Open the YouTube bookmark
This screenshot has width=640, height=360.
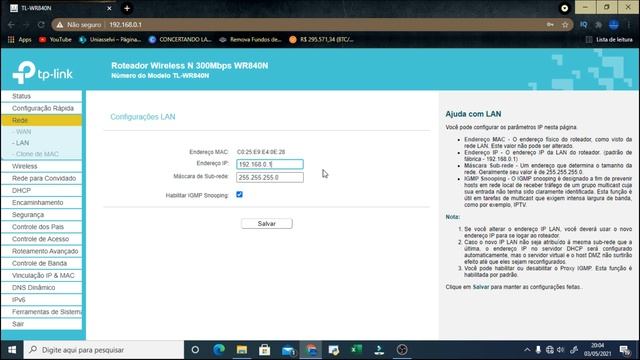(x=55, y=40)
